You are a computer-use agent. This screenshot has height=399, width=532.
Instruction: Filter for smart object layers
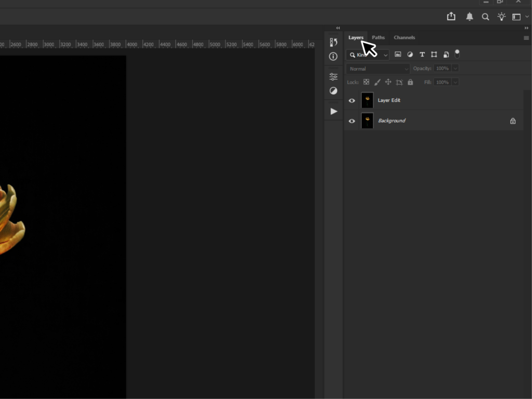pyautogui.click(x=446, y=54)
